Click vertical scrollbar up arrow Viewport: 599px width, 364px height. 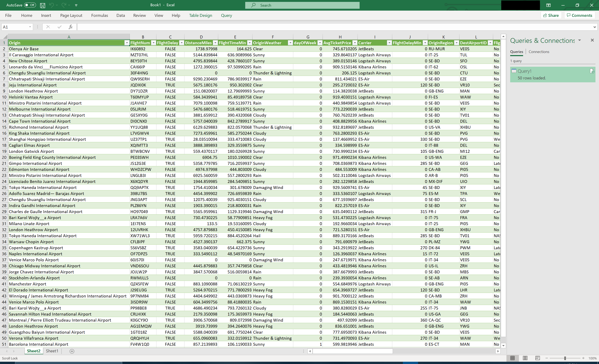[504, 37]
